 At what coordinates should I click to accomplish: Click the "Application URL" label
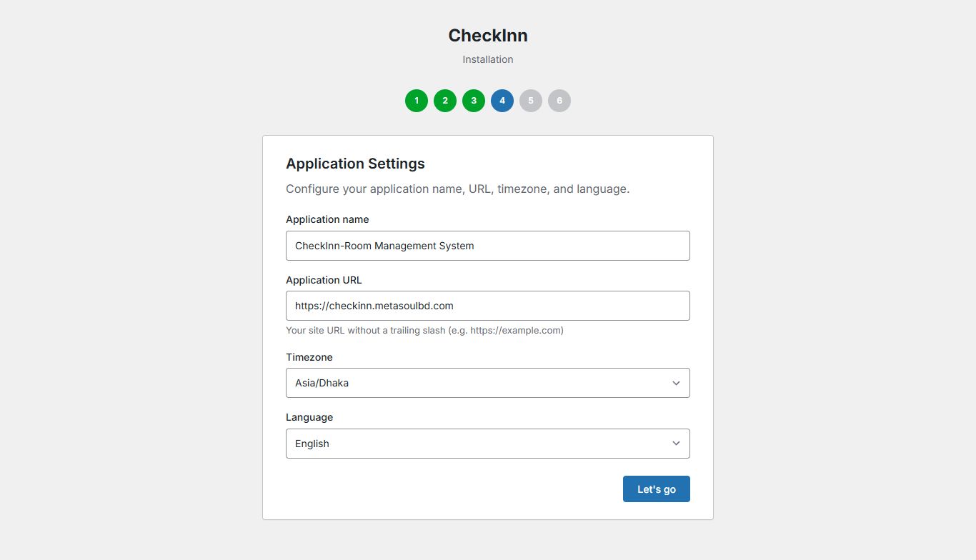pyautogui.click(x=324, y=280)
